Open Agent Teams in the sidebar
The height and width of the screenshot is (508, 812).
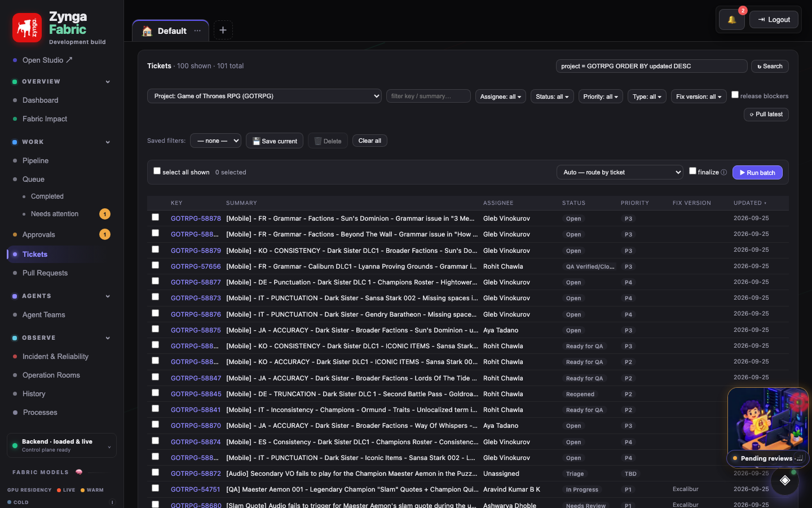(44, 315)
